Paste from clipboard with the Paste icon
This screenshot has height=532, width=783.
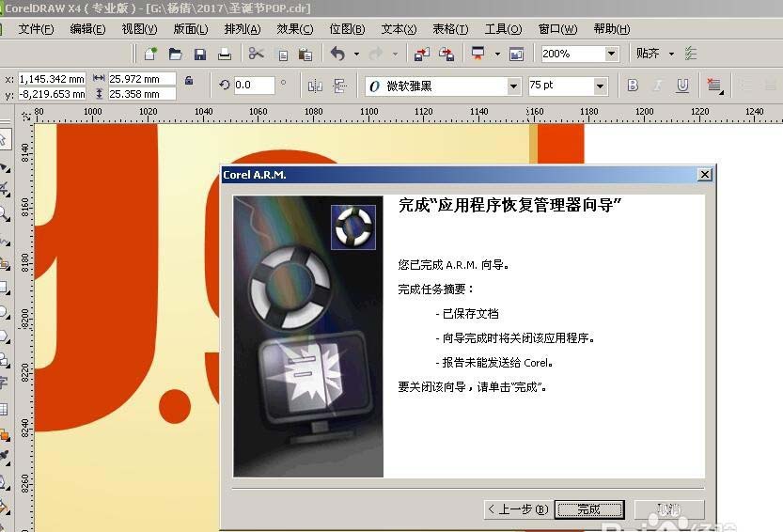[x=305, y=54]
